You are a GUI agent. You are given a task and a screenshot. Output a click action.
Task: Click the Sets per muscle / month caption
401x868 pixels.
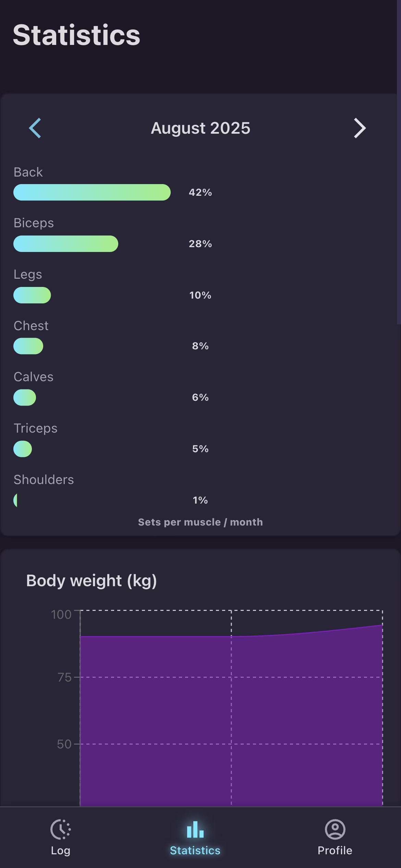[x=200, y=522]
